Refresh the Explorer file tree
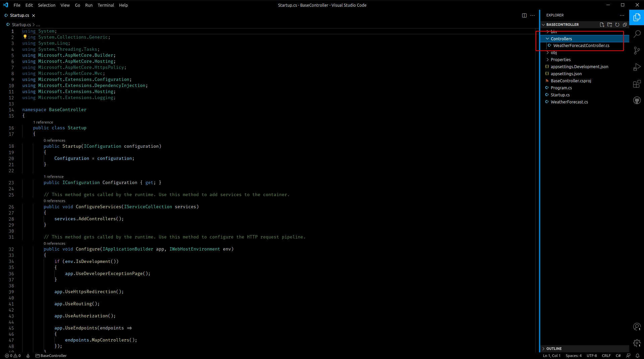 click(x=617, y=25)
